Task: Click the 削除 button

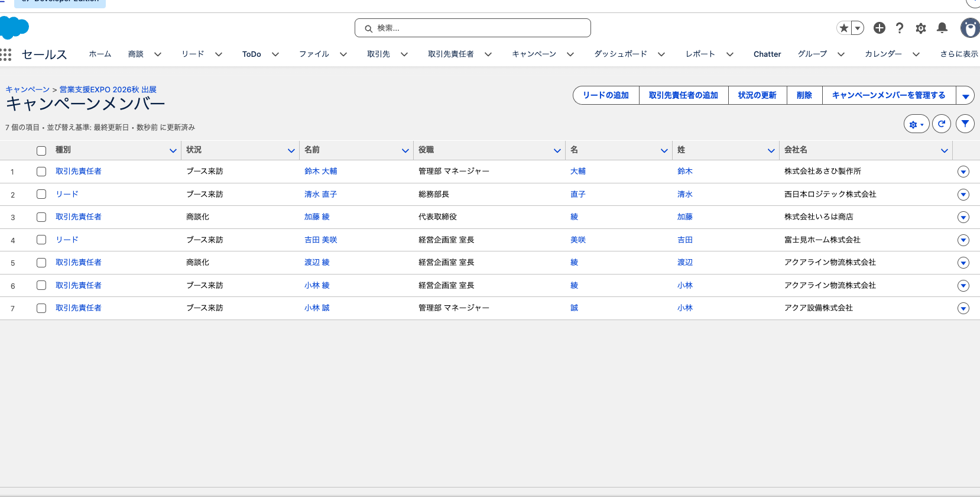Action: point(804,95)
